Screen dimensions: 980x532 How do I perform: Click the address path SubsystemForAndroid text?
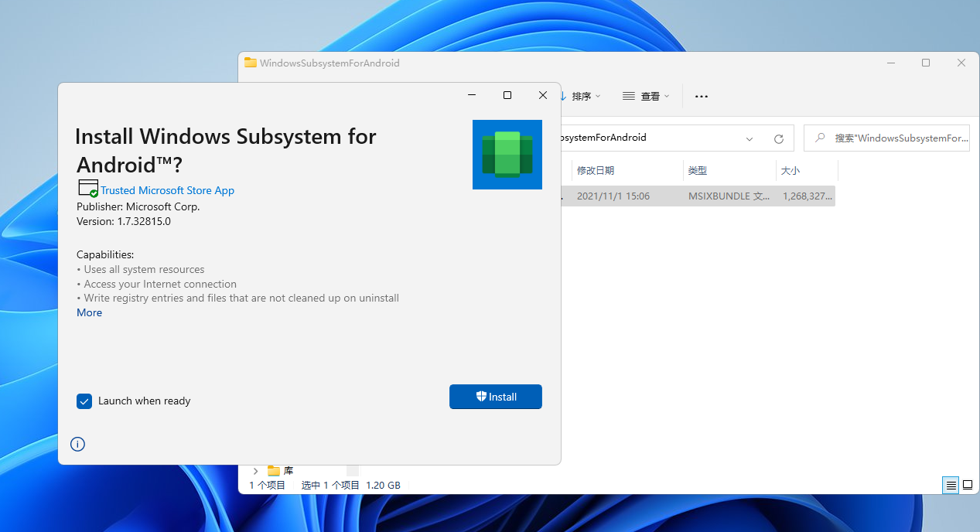point(604,138)
